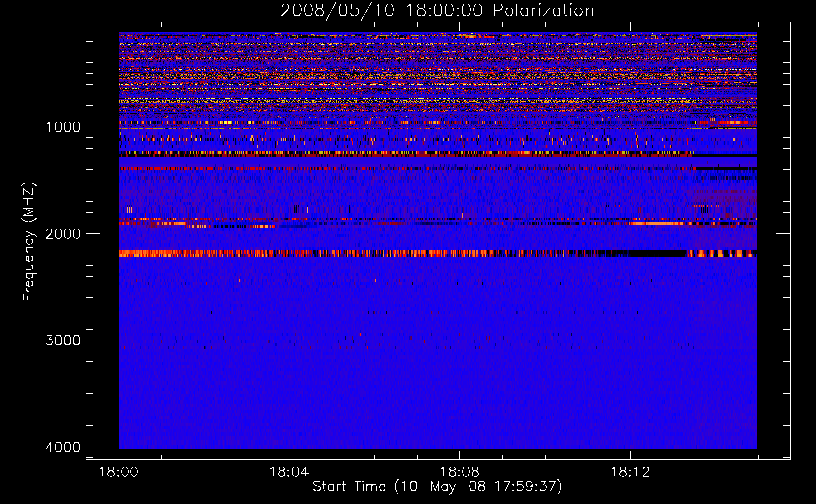Select the 'Frequency (MHZ)' y-axis label
816x504 pixels.
pos(29,242)
